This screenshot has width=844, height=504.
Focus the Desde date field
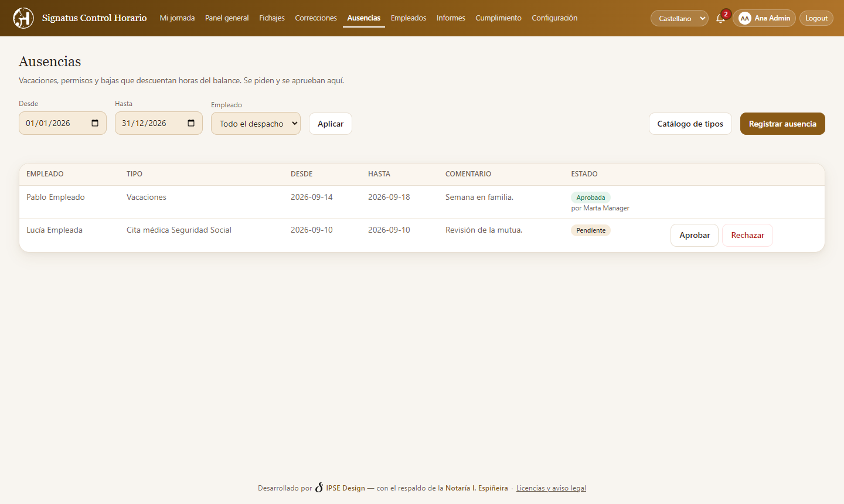coord(63,123)
